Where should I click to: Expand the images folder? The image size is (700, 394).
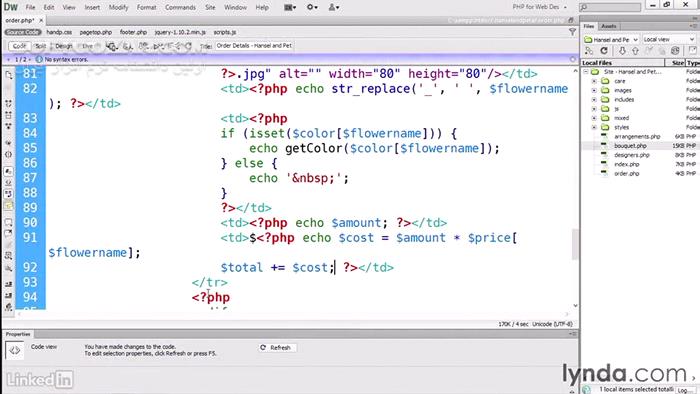[x=594, y=90]
